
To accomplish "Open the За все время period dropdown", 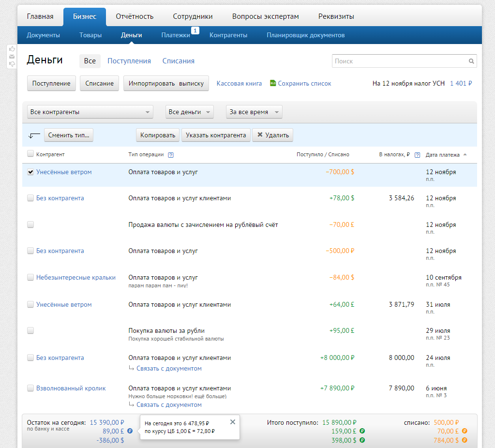I will pyautogui.click(x=254, y=112).
